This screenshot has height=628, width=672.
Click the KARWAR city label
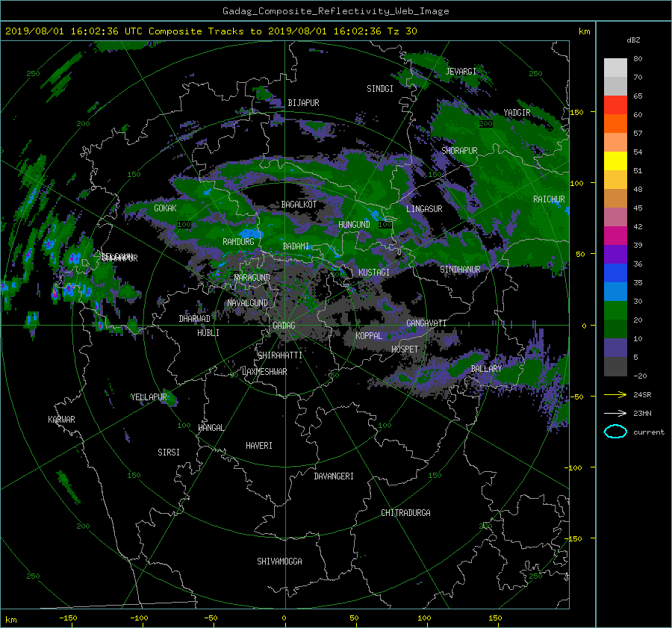61,420
